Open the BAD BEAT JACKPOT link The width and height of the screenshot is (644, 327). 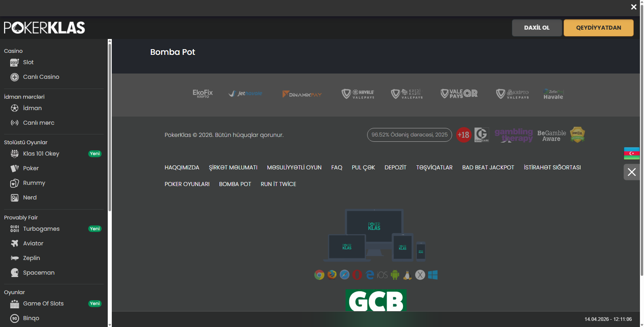(488, 167)
